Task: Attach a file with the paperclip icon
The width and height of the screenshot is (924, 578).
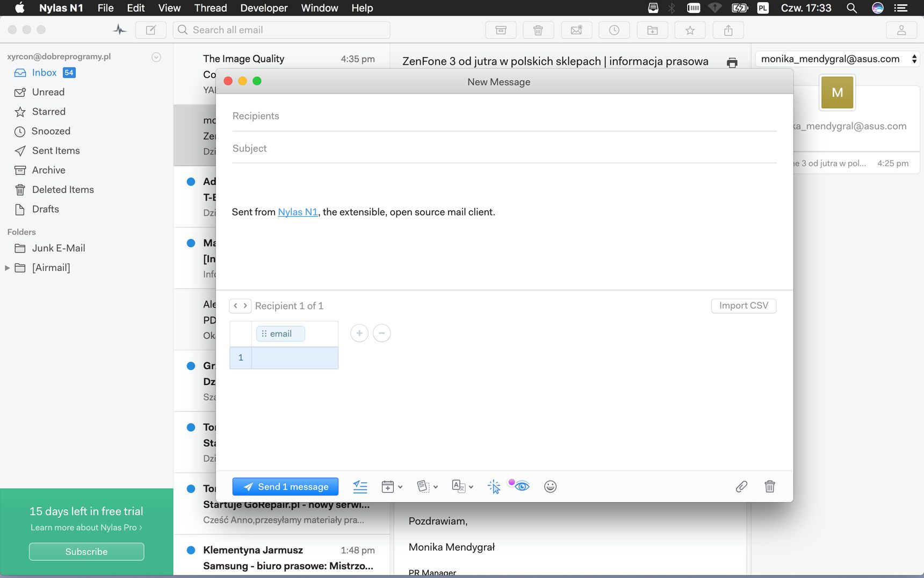Action: pyautogui.click(x=741, y=487)
